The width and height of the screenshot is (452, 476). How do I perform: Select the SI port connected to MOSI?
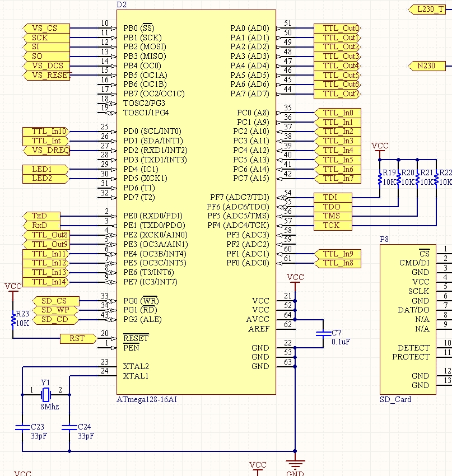click(46, 46)
